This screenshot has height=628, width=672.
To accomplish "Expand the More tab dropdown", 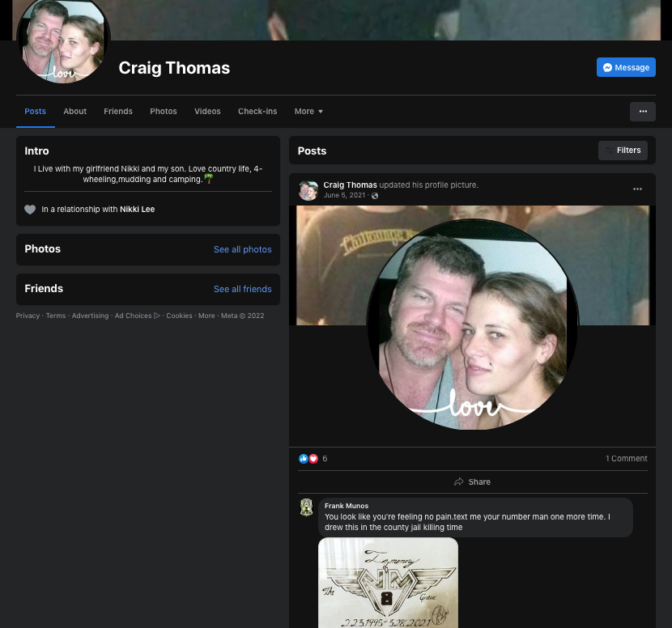I will click(308, 112).
